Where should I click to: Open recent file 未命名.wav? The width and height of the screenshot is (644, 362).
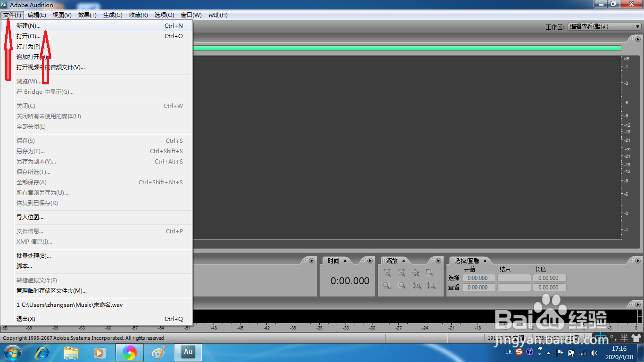coord(97,305)
